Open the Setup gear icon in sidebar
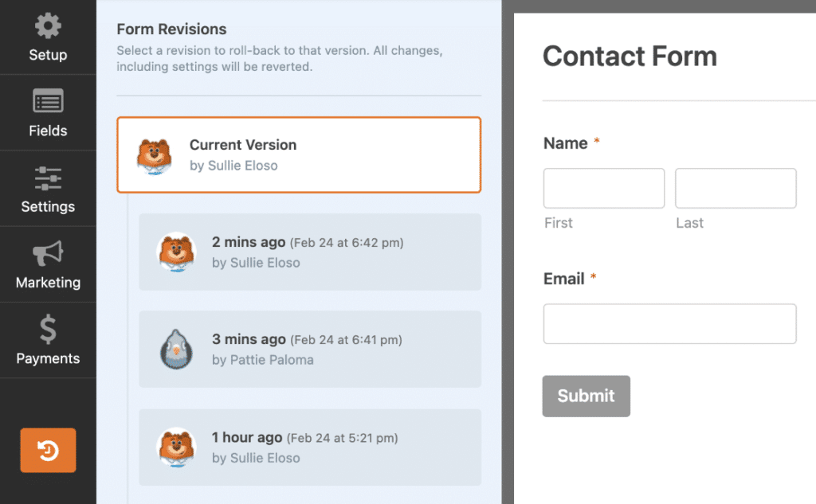The height and width of the screenshot is (504, 816). click(48, 25)
